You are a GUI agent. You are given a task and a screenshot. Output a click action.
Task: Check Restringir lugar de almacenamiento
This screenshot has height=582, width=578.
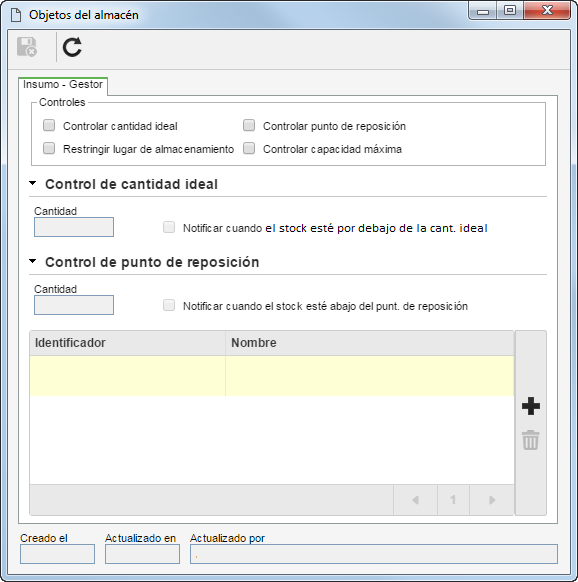[x=49, y=148]
